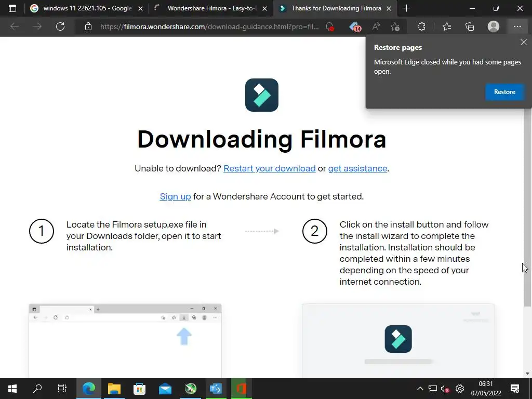
Task: Open the green globe app on the taskbar
Action: coord(190,389)
